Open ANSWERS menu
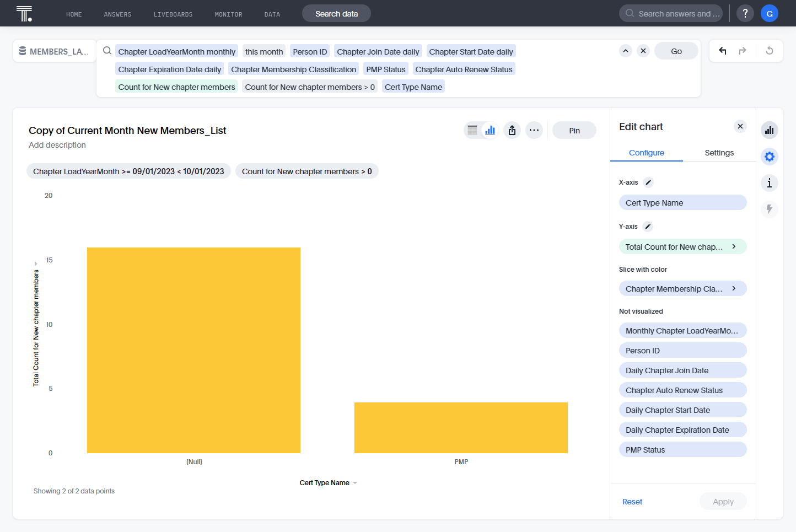 [x=117, y=14]
